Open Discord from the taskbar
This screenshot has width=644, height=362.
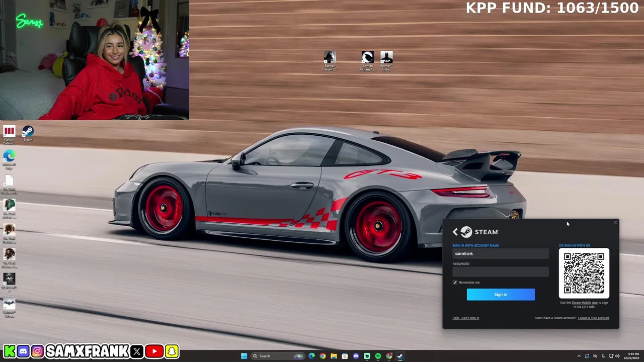click(x=356, y=356)
